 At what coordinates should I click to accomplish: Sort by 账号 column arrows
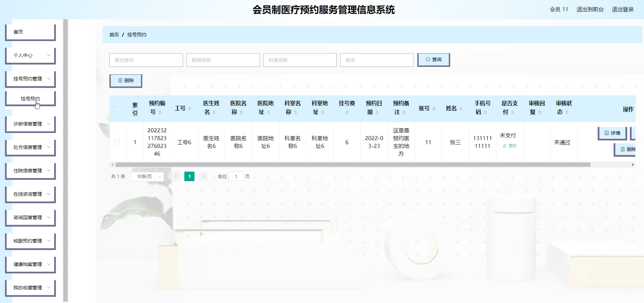(x=434, y=108)
